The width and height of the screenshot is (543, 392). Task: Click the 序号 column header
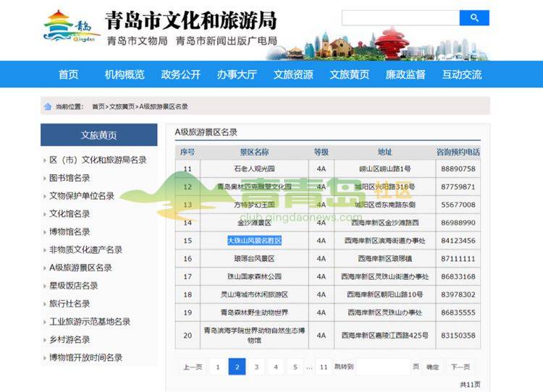(188, 152)
